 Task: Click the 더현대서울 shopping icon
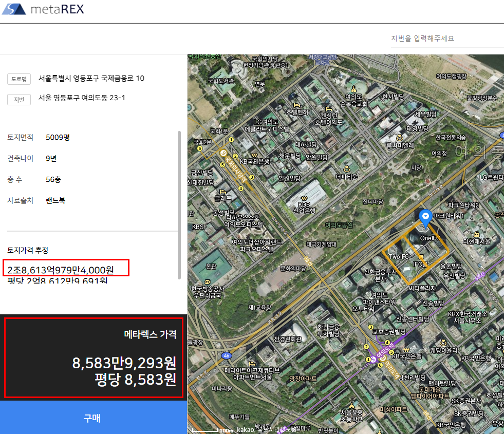click(x=477, y=234)
